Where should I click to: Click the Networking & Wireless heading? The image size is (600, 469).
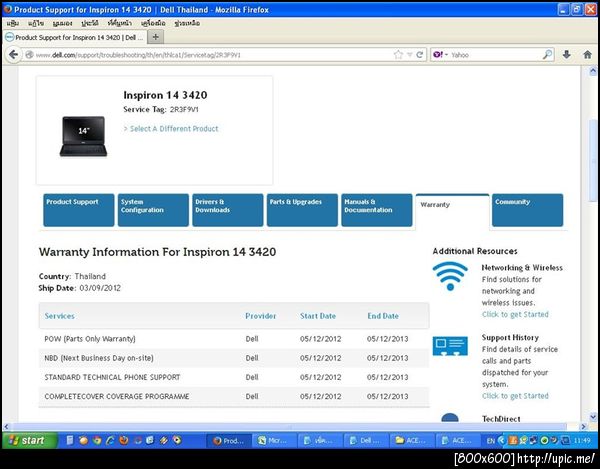tap(522, 268)
